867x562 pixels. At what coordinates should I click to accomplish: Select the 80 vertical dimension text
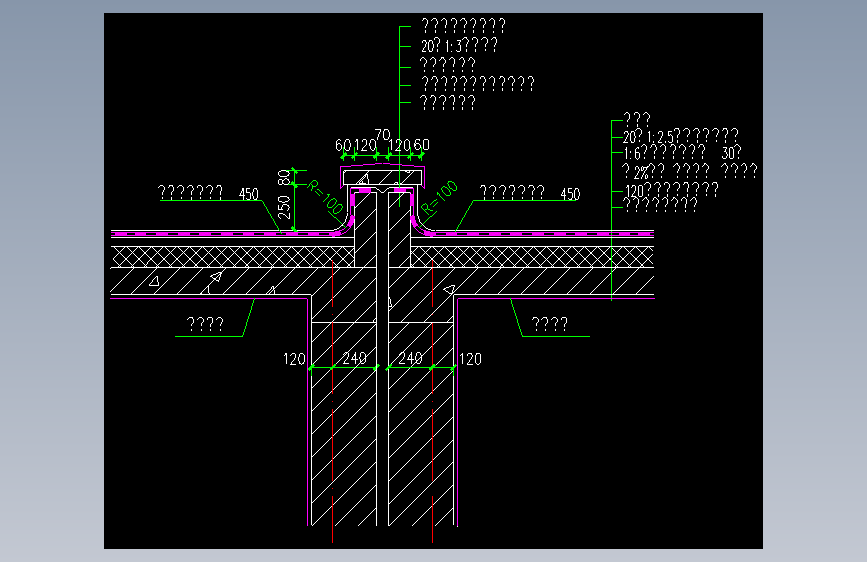pos(284,178)
